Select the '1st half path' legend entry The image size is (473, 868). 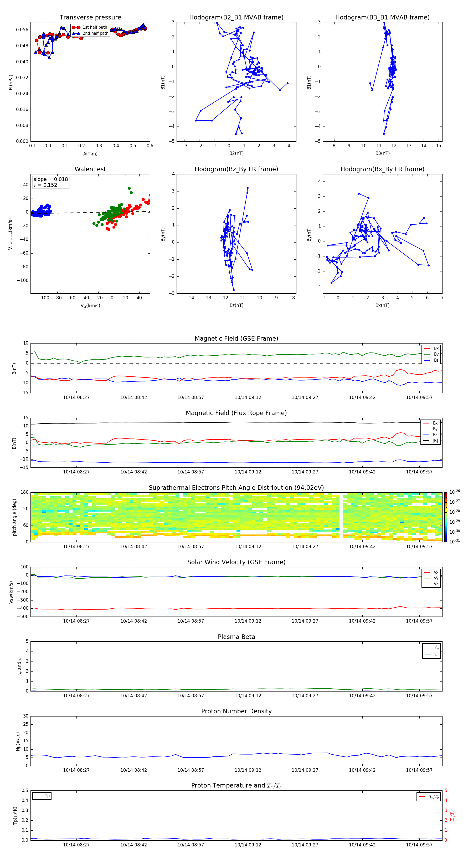90,27
